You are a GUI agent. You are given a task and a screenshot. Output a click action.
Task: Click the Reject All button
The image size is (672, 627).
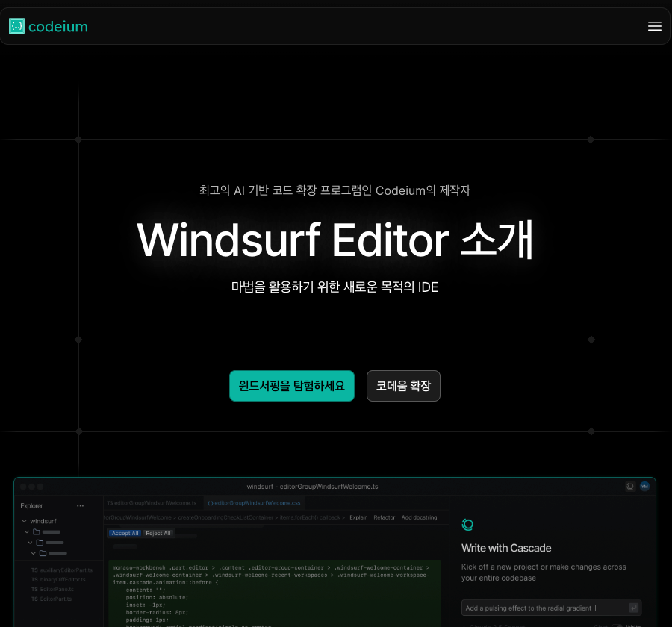pyautogui.click(x=158, y=533)
